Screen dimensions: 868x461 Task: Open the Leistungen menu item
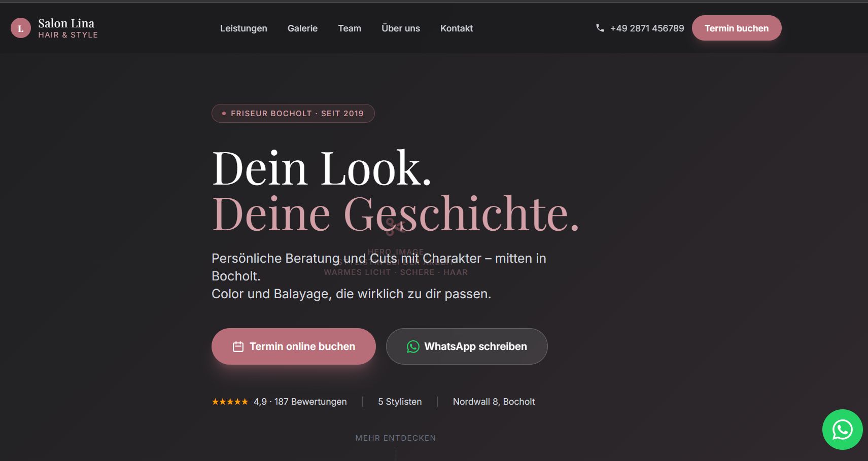click(244, 28)
